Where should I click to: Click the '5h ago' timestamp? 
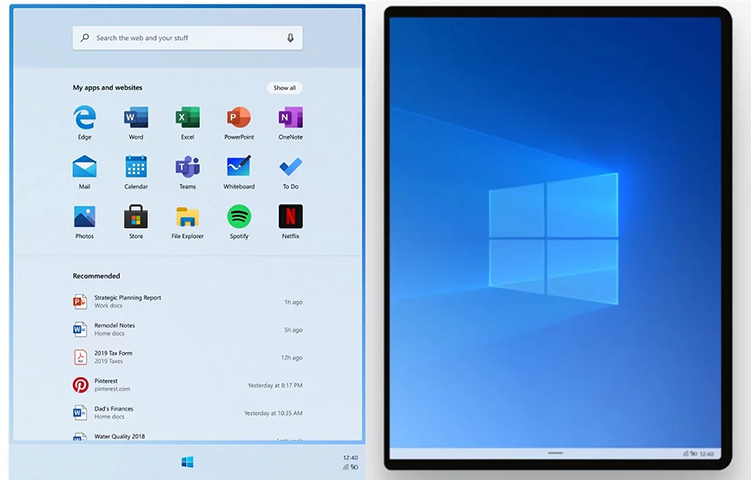(293, 330)
